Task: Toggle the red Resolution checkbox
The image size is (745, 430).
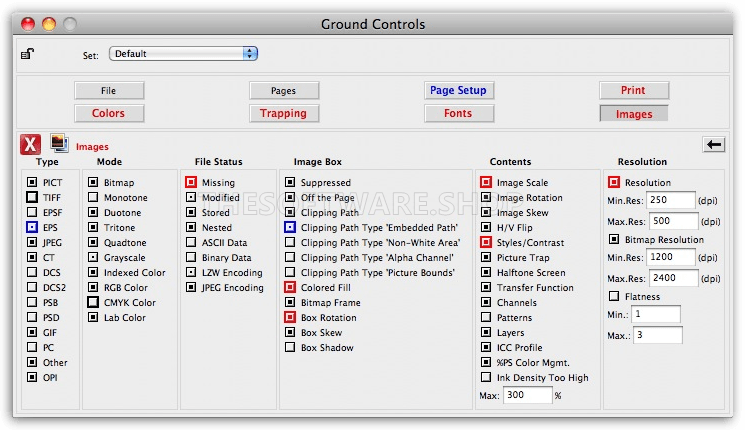Action: pos(614,182)
